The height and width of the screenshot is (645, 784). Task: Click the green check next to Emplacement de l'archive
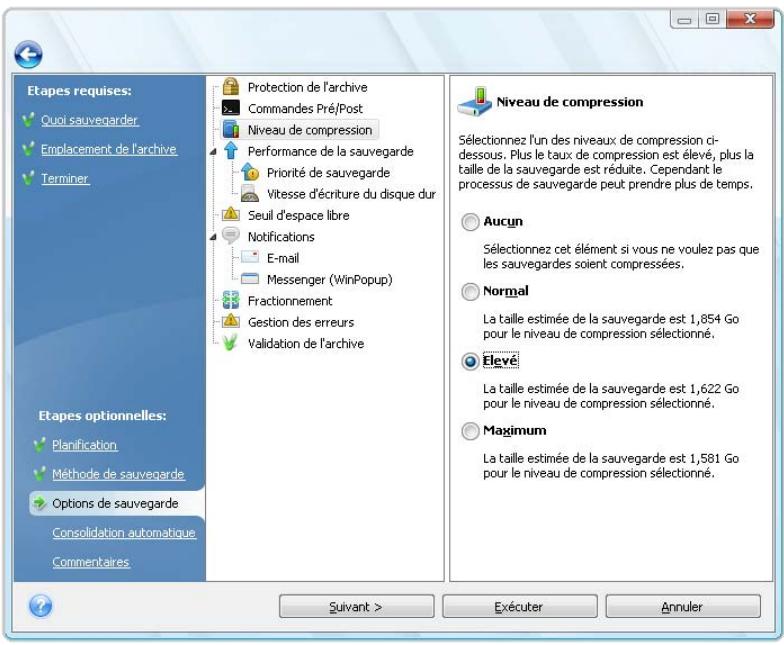tap(28, 148)
